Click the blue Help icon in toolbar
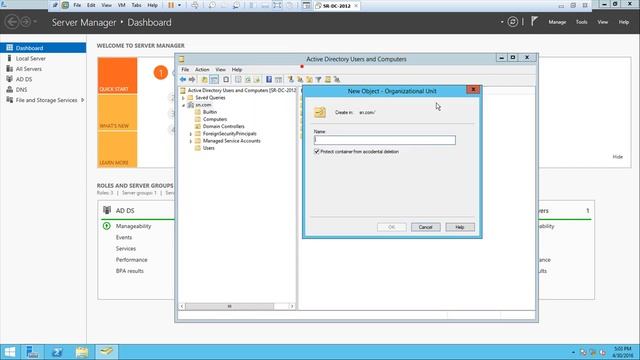The height and width of the screenshot is (360, 640). click(269, 80)
